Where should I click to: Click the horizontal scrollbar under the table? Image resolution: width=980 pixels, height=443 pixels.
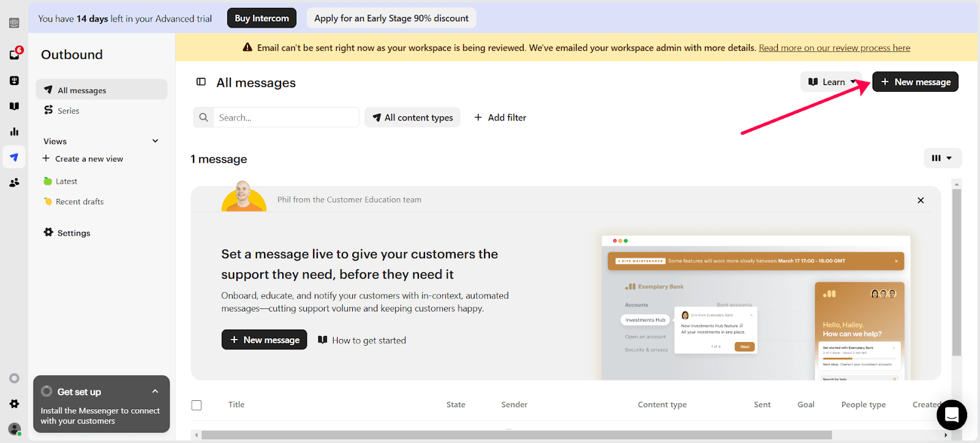[516, 435]
